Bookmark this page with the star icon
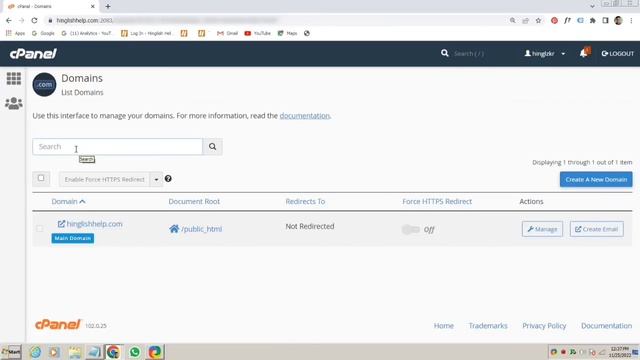Image resolution: width=640 pixels, height=360 pixels. coord(538,20)
